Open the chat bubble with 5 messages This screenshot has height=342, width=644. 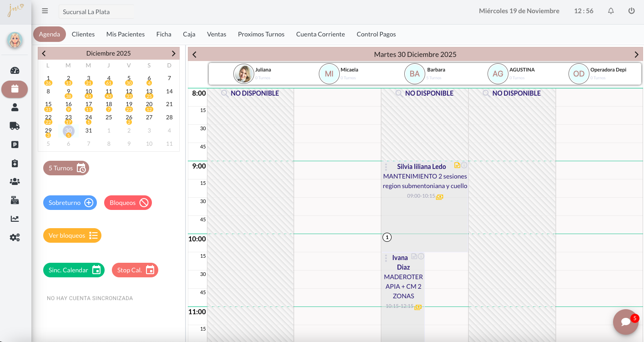point(625,322)
